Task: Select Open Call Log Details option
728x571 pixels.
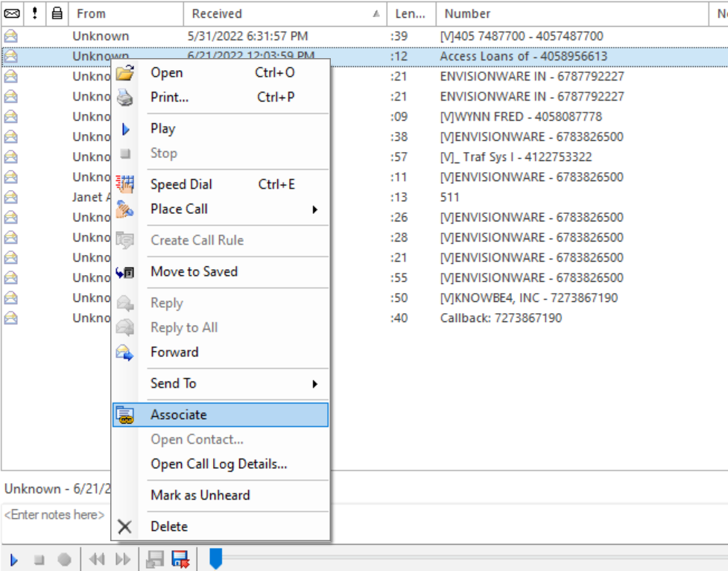Action: (x=218, y=464)
